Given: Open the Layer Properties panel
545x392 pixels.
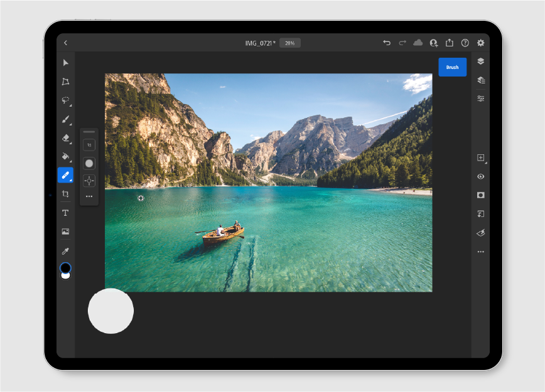Looking at the screenshot, I should (x=480, y=98).
